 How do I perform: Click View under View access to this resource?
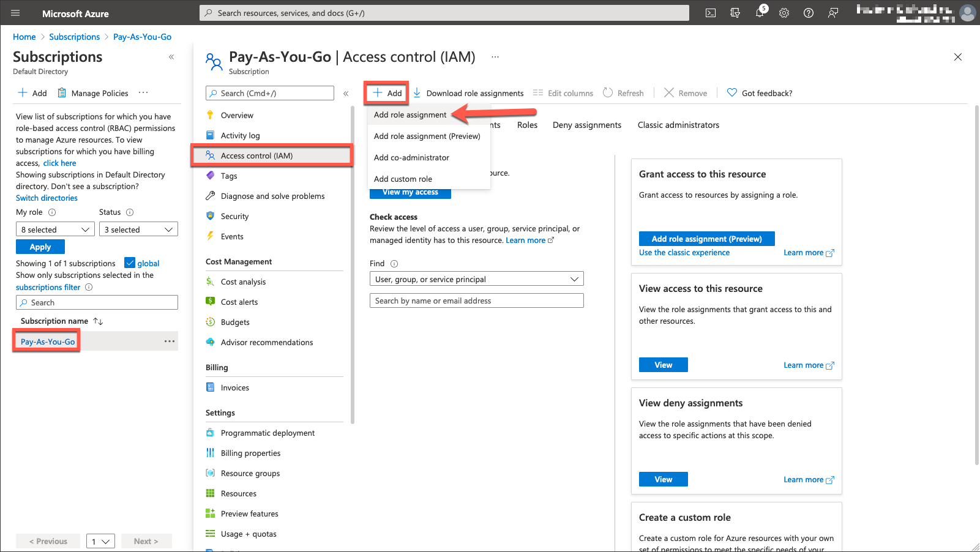(664, 365)
